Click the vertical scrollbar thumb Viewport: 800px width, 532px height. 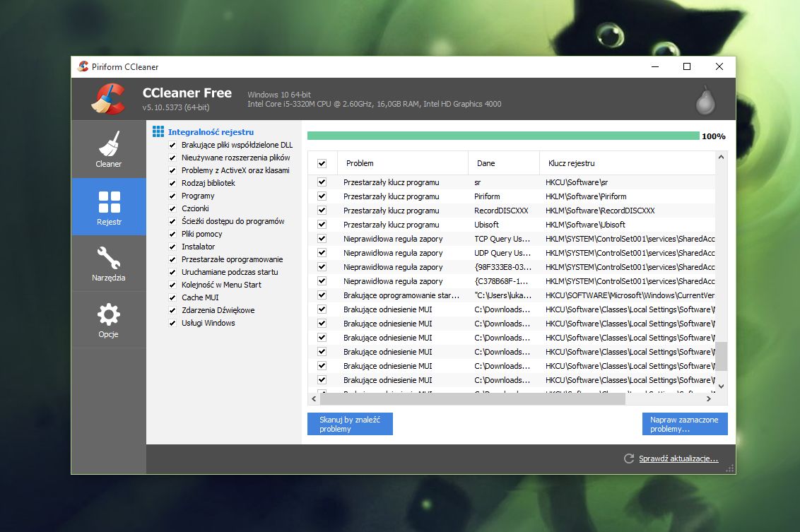(x=721, y=356)
